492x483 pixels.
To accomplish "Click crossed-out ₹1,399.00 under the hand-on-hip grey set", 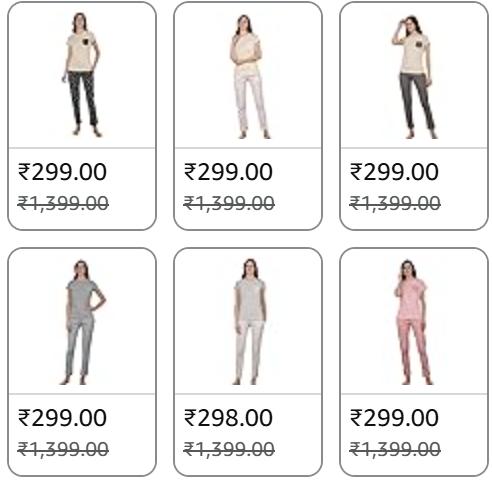I will point(63,449).
